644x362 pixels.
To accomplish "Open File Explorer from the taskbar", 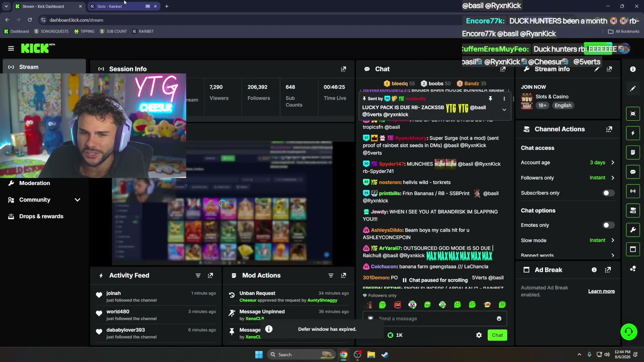I will [371, 355].
